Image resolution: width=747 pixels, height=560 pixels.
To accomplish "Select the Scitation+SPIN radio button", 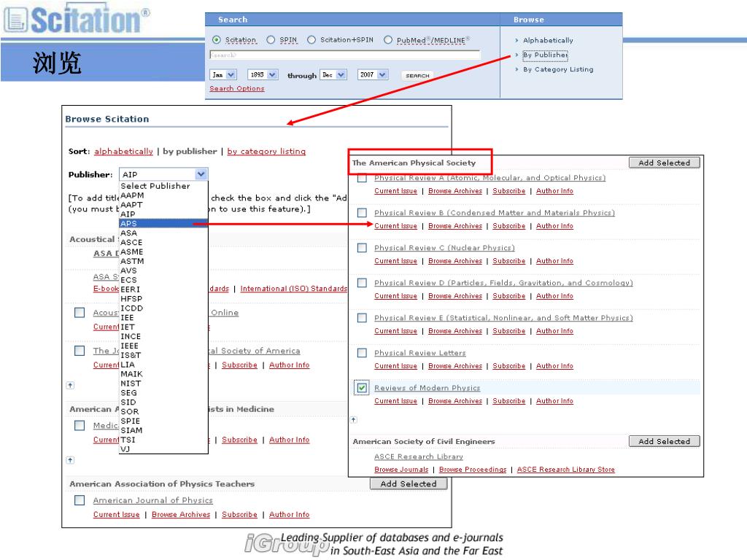I will (311, 40).
